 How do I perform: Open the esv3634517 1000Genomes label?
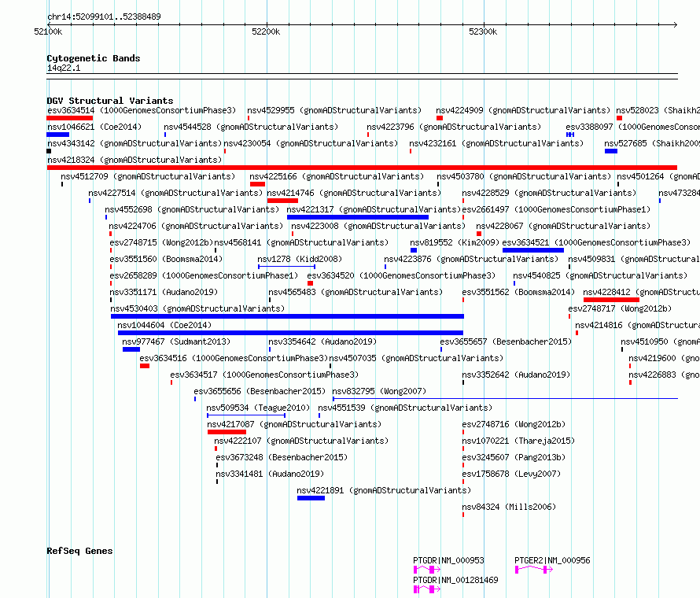tap(264, 375)
